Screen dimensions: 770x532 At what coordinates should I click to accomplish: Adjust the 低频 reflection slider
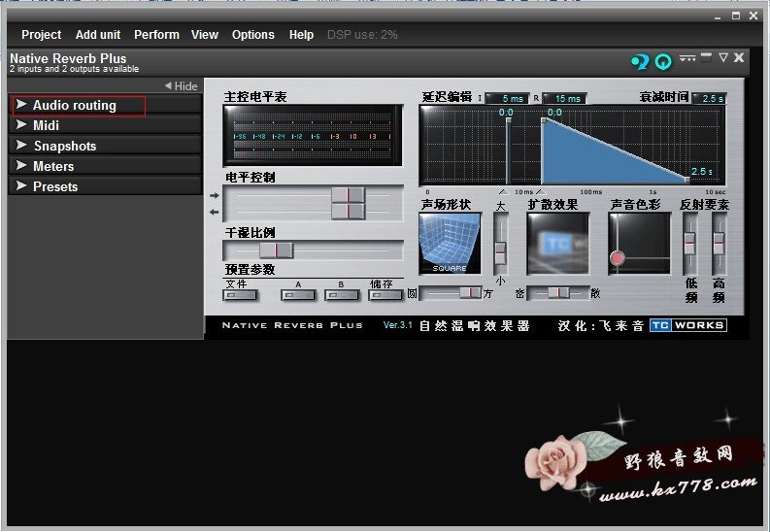(x=690, y=244)
